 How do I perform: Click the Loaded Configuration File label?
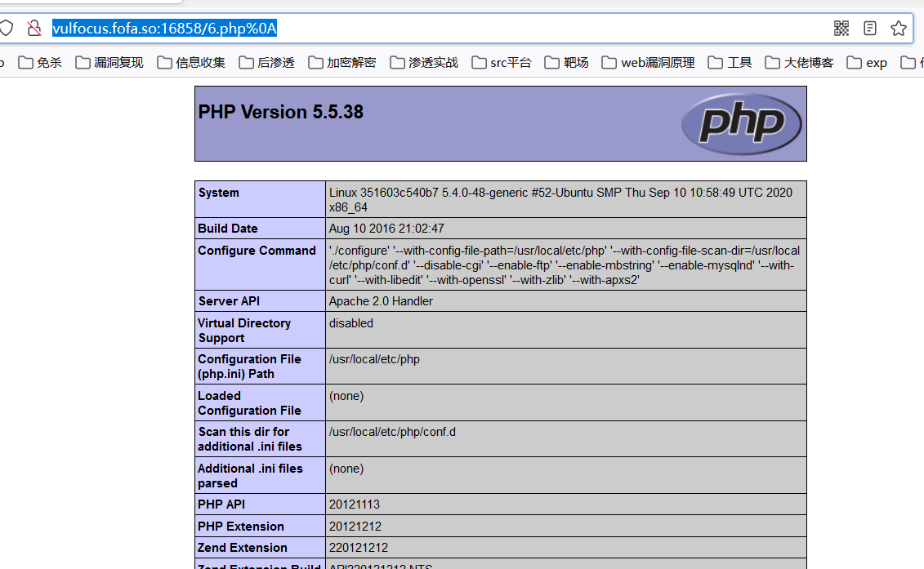coord(249,403)
